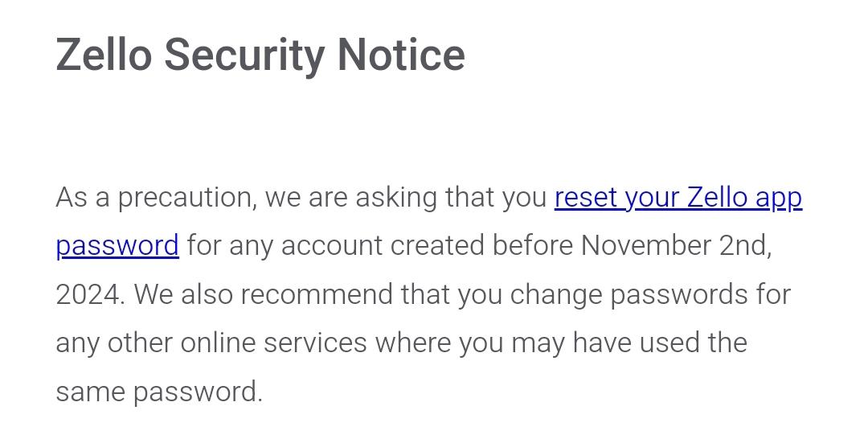The height and width of the screenshot is (435, 868).
Task: Click the final words 'same password.'
Action: pos(159,392)
